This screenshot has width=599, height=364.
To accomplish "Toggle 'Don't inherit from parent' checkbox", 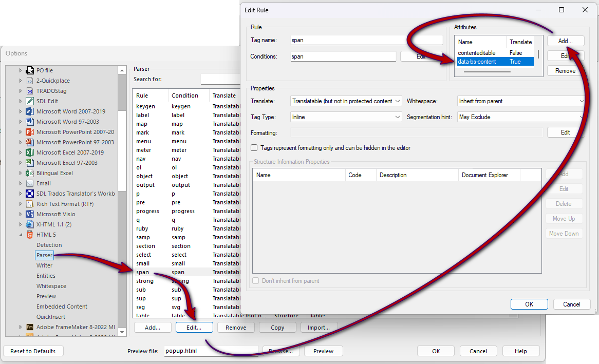I will [x=255, y=281].
